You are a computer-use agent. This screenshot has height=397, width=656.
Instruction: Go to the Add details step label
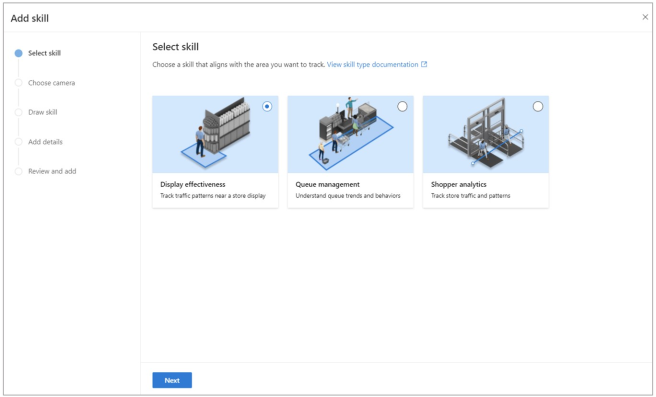click(x=45, y=142)
